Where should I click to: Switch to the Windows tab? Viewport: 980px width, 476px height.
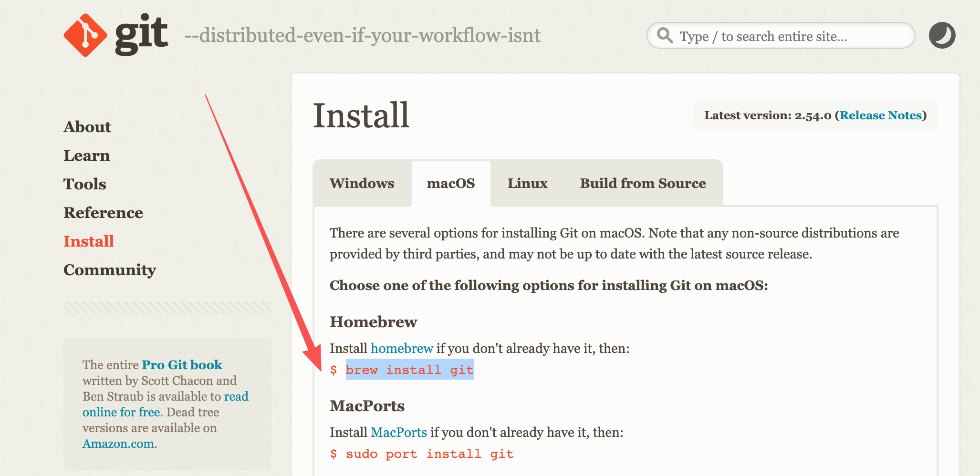(362, 183)
